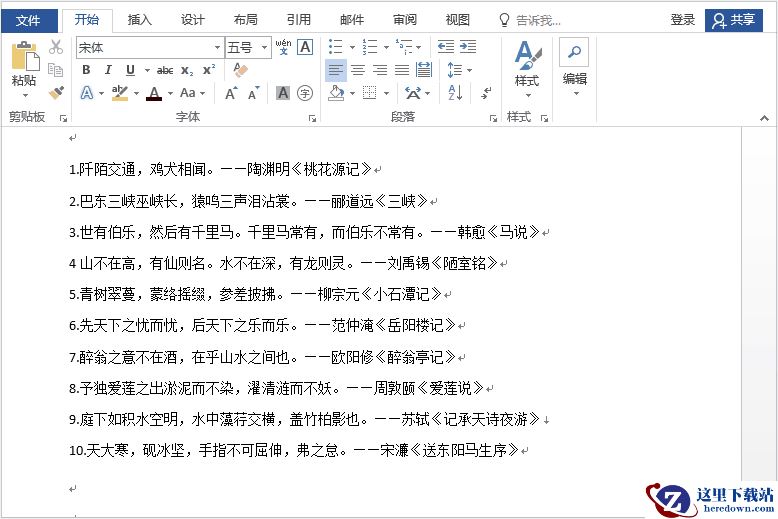Apply text highlight color

click(120, 93)
